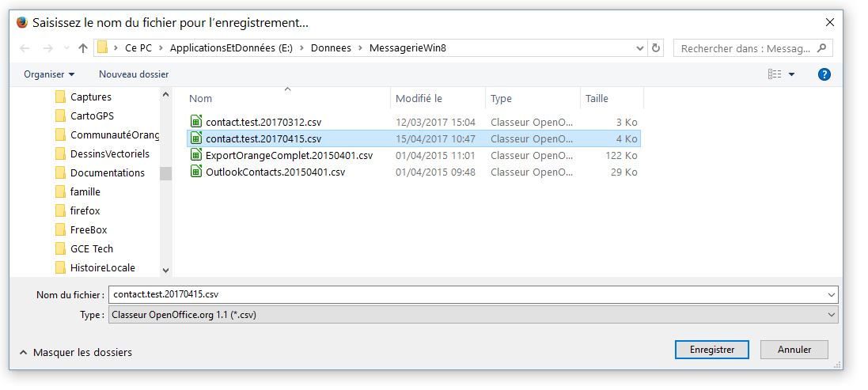Click the Up one level arrow

(x=82, y=48)
